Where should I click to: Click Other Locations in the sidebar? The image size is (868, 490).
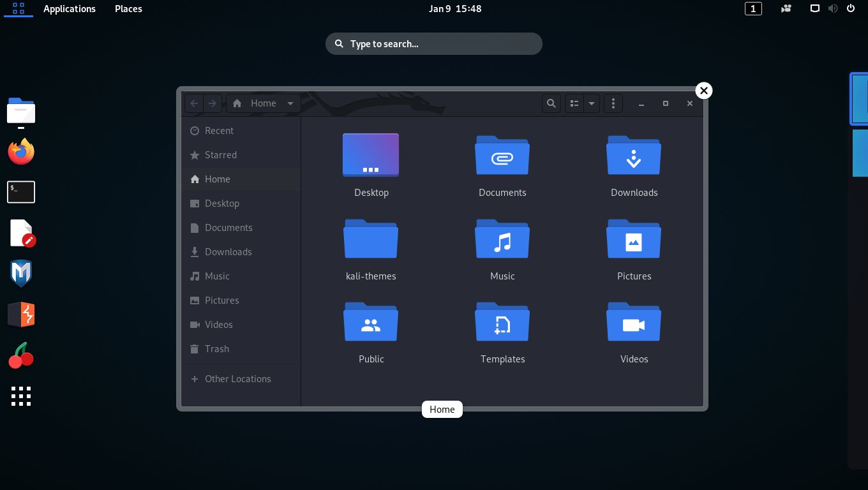tap(237, 378)
